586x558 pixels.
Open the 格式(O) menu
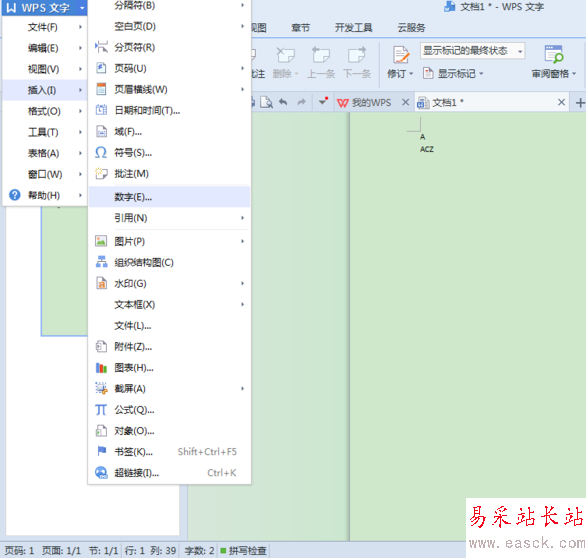pos(44,111)
